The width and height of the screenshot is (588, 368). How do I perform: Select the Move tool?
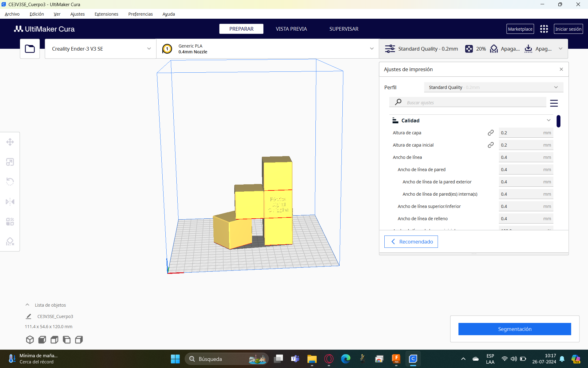click(x=10, y=142)
